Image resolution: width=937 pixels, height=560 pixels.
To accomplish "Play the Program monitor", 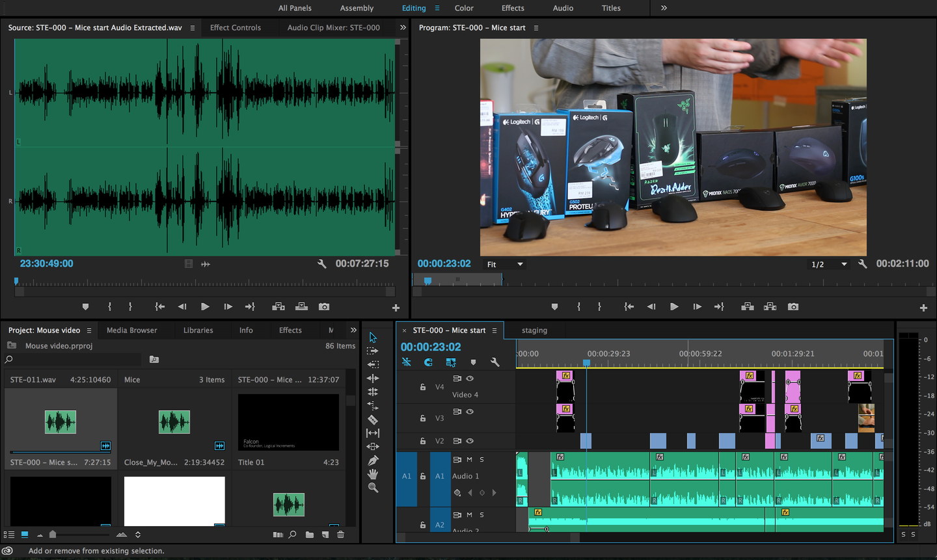I will (x=674, y=306).
